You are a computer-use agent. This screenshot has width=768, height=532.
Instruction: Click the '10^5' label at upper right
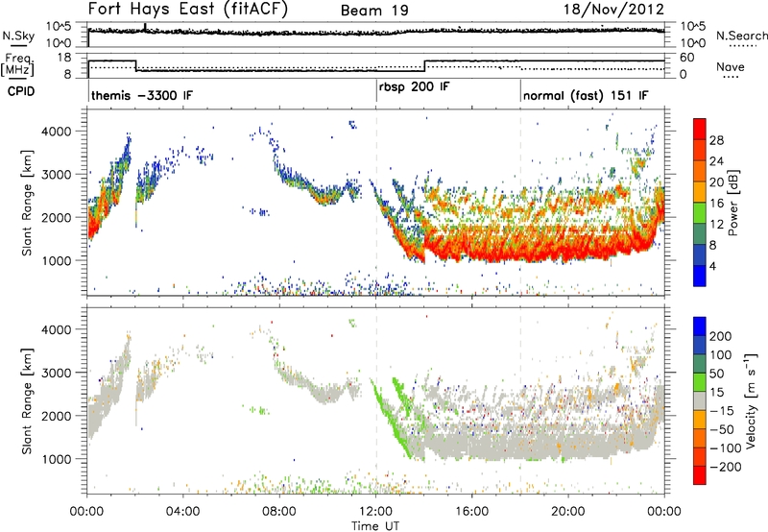pyautogui.click(x=693, y=27)
